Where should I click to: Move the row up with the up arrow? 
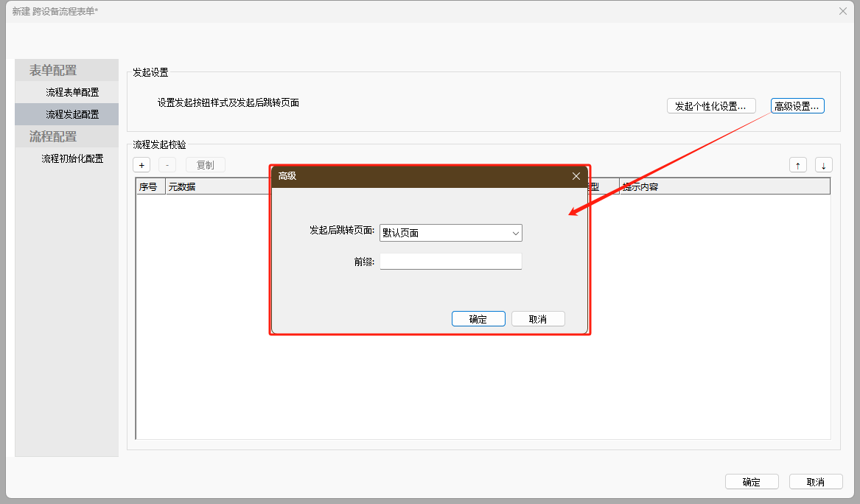pyautogui.click(x=797, y=165)
